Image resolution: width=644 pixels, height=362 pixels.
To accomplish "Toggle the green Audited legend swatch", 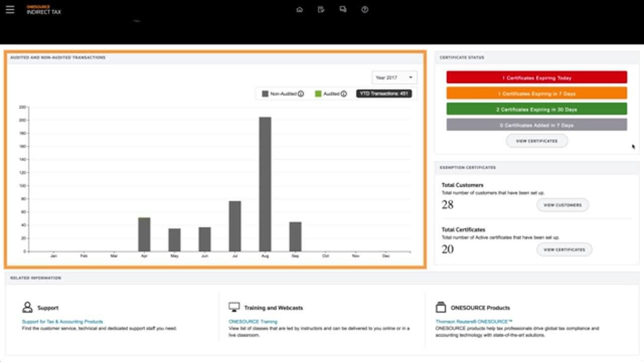I will [318, 94].
